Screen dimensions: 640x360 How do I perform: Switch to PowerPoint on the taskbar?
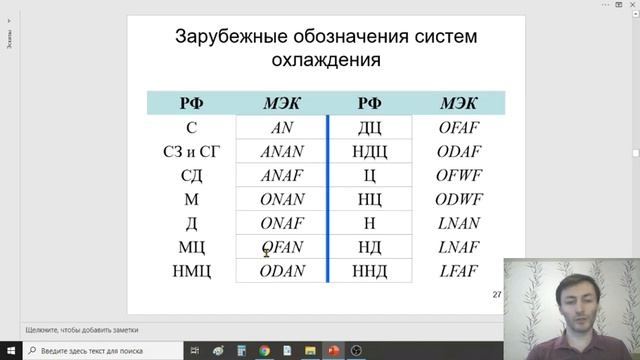click(x=333, y=351)
